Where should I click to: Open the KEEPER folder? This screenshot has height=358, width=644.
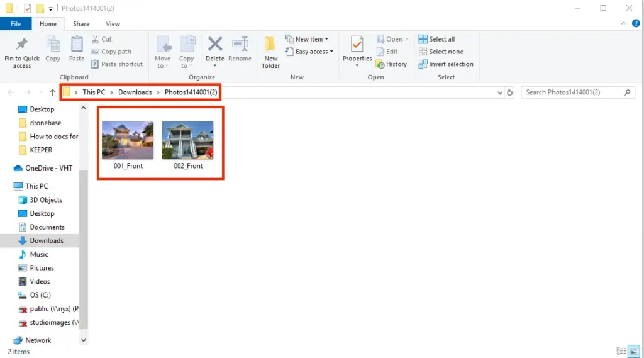point(41,150)
